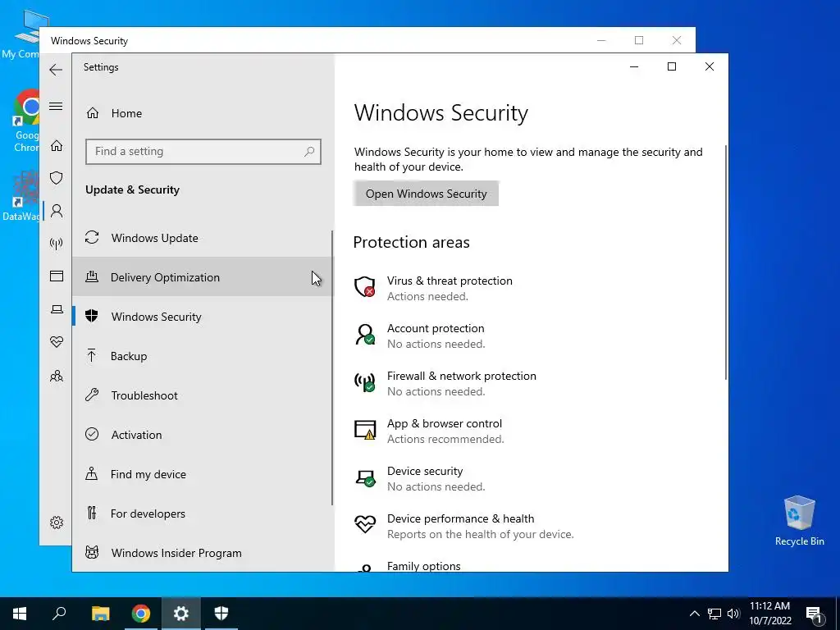This screenshot has height=630, width=840.
Task: Open App & browser icon in Security sidebar
Action: (x=57, y=276)
